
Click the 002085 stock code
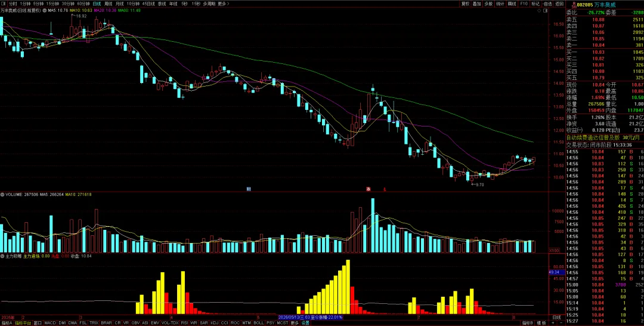point(586,5)
